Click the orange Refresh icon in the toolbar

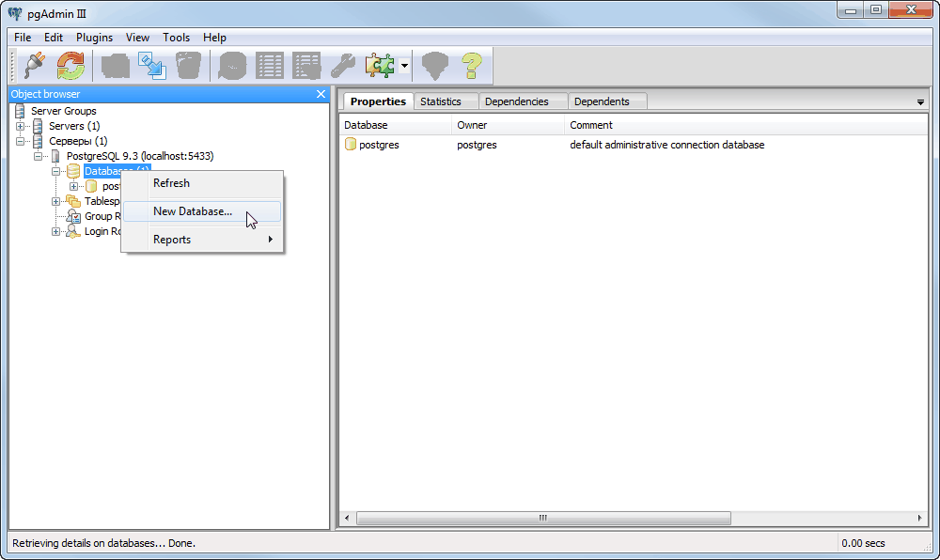tap(70, 66)
